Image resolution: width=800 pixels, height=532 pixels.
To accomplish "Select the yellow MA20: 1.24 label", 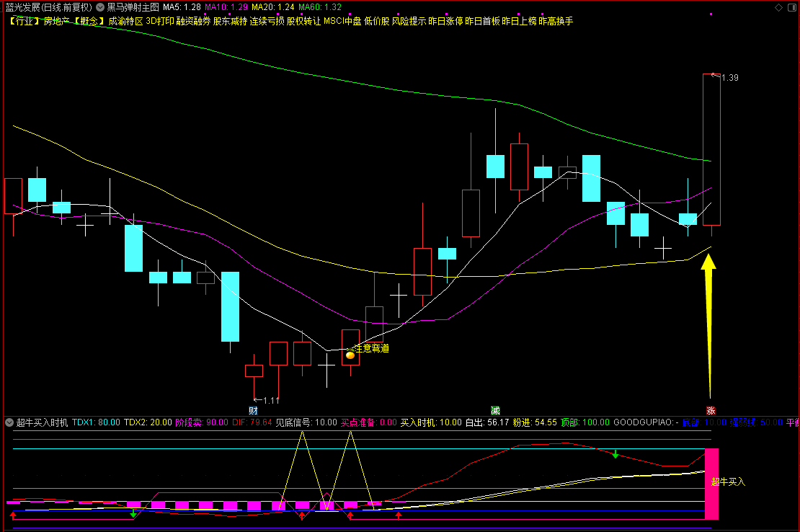I will tap(273, 7).
